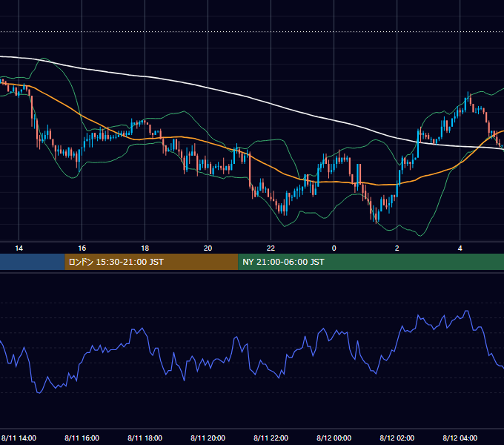
Task: Click the blue session bar before ロンドン
Action: click(32, 262)
